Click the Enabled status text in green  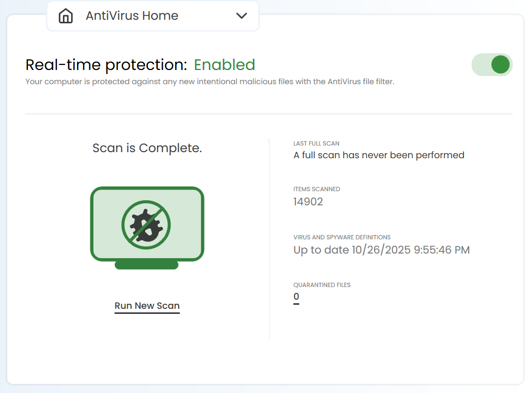point(224,64)
